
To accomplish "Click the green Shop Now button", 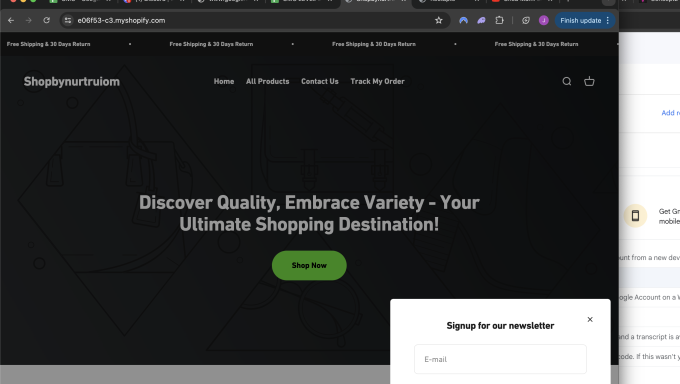I will [309, 265].
